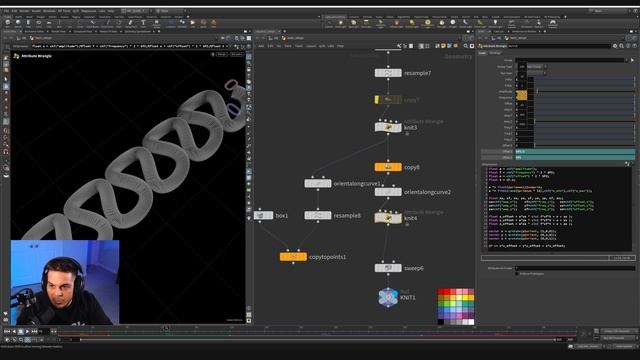Viewport: 640px width, 360px height.
Task: Pick the white swatch in color palette
Action: [471, 322]
